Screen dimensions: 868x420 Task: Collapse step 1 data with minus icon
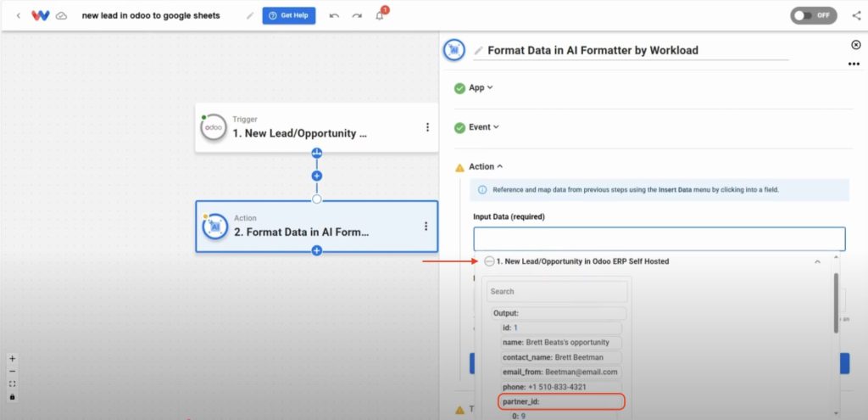coord(489,261)
